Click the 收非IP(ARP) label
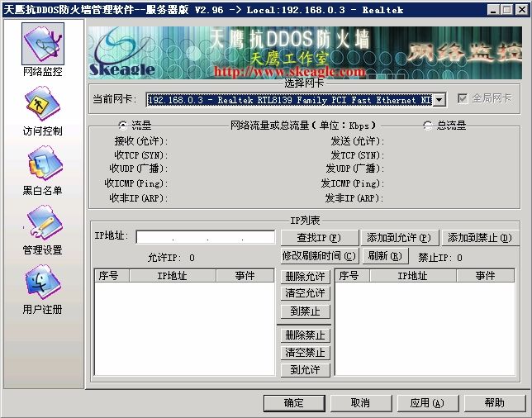 pos(139,198)
